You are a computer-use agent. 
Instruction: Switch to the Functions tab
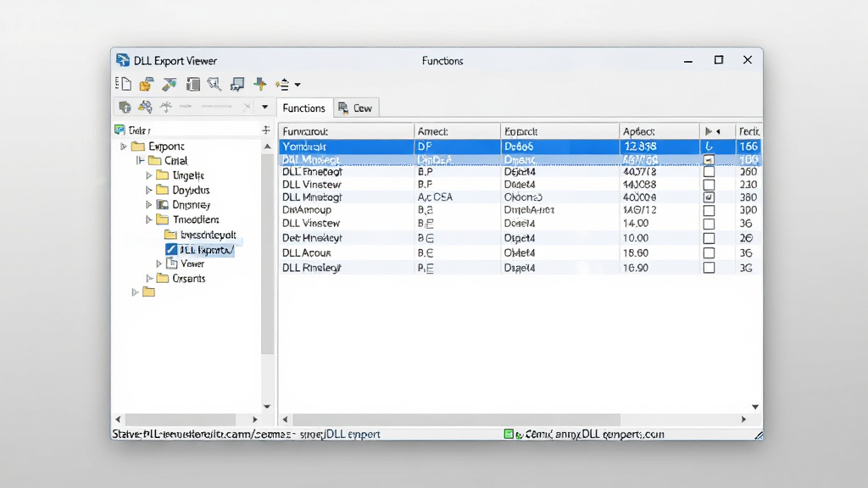tap(303, 108)
